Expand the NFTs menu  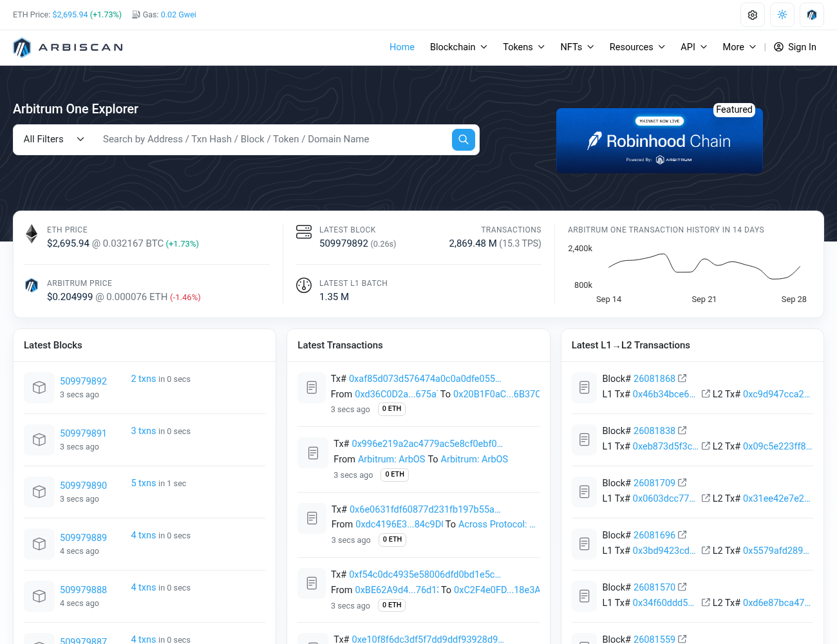point(577,47)
